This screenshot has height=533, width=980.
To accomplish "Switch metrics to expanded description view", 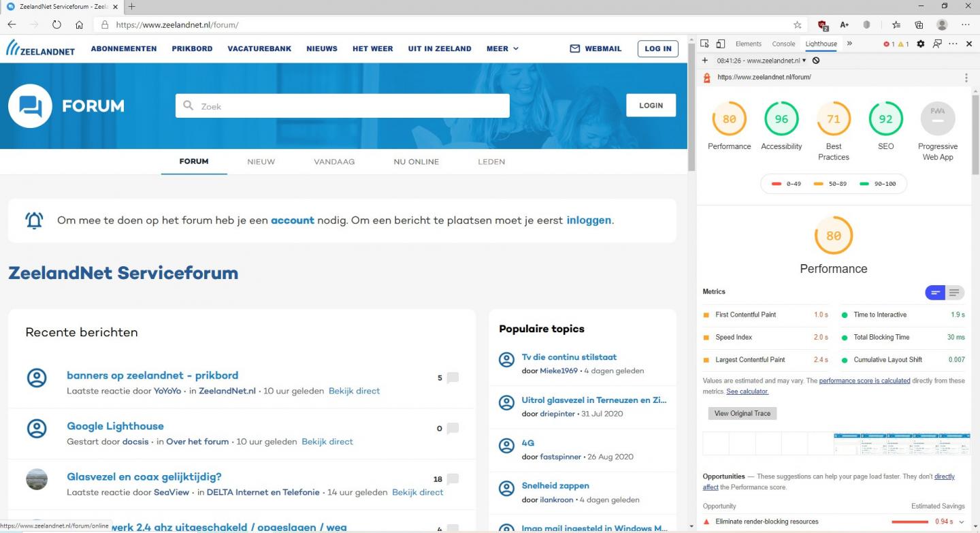I will click(x=954, y=293).
